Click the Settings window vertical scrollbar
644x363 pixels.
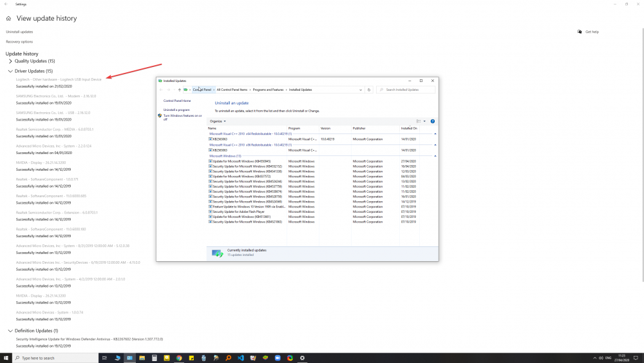[642, 154]
